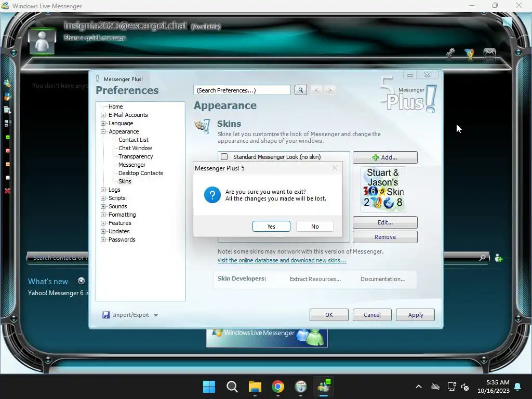Click the magnifier search button in Preferences
Viewport: 532px width, 399px height.
[x=301, y=90]
